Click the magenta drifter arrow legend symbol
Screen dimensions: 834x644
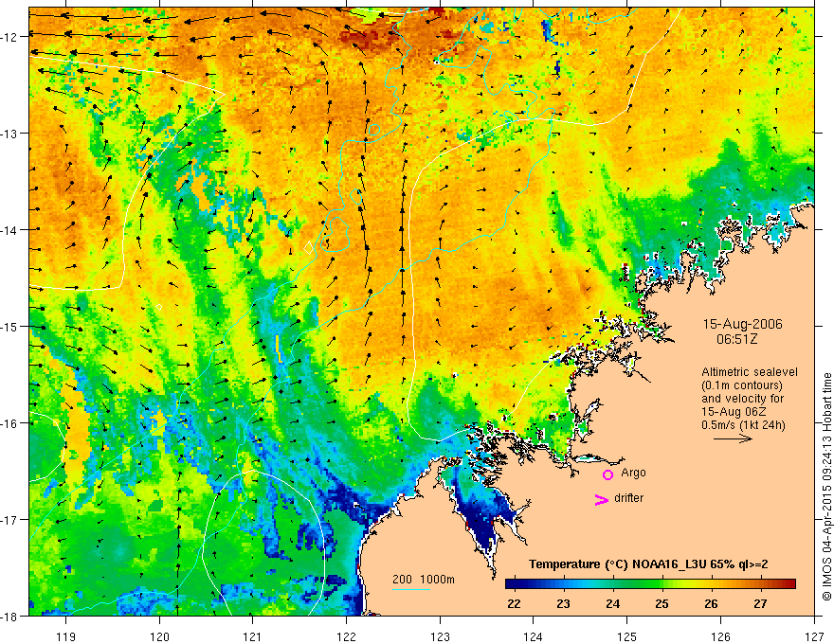pos(602,499)
